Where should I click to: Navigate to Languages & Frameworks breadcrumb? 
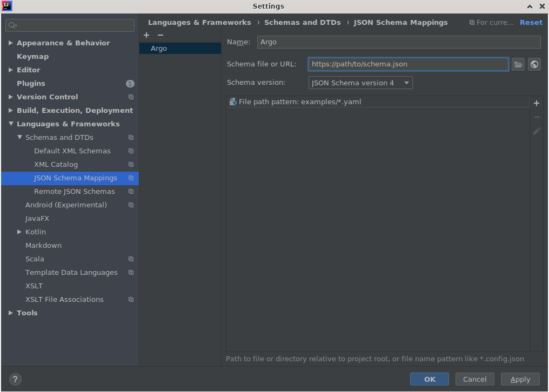tap(199, 22)
